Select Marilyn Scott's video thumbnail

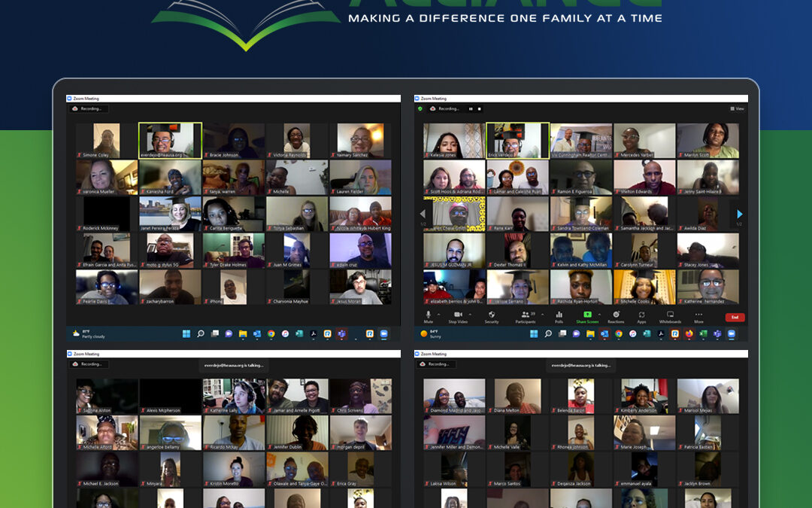pos(707,141)
